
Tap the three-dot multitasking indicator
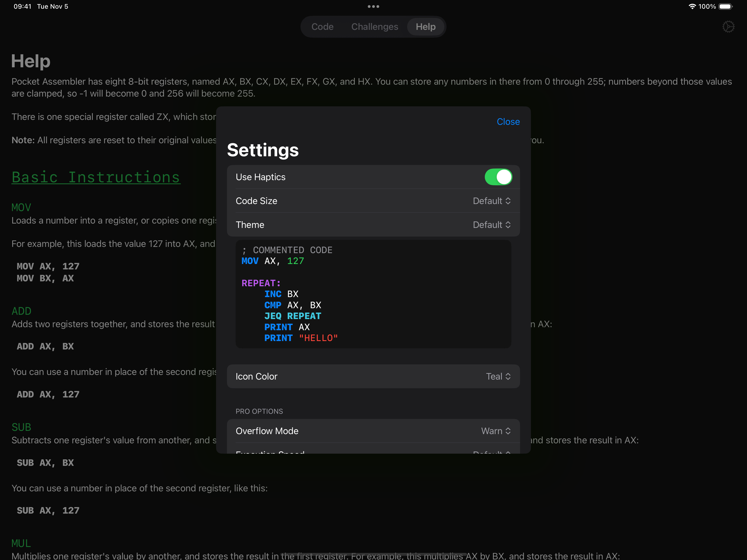[x=373, y=7]
